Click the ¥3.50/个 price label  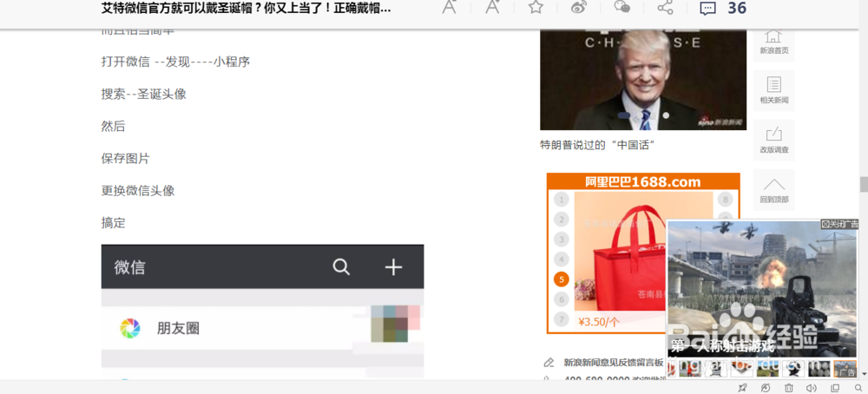599,321
